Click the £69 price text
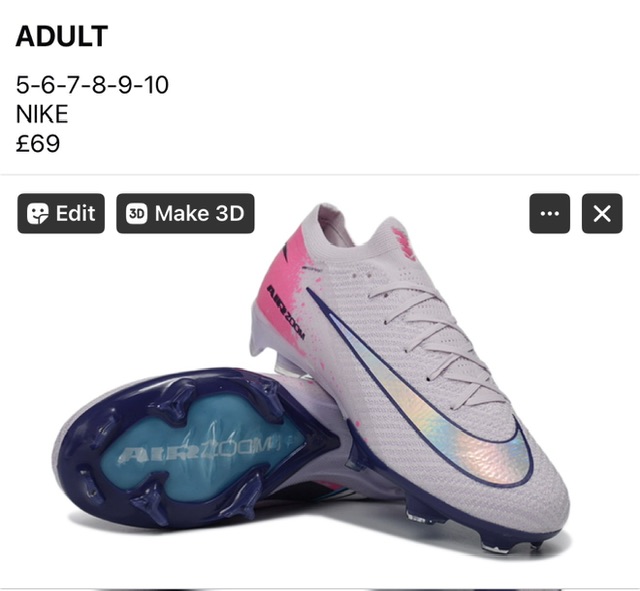The height and width of the screenshot is (591, 640). [38, 143]
